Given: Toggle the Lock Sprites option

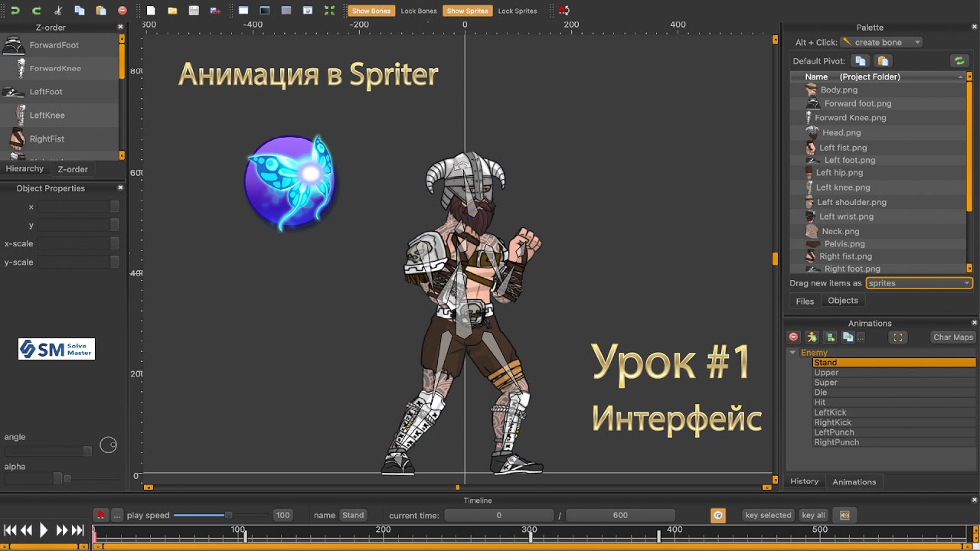Looking at the screenshot, I should [x=518, y=11].
